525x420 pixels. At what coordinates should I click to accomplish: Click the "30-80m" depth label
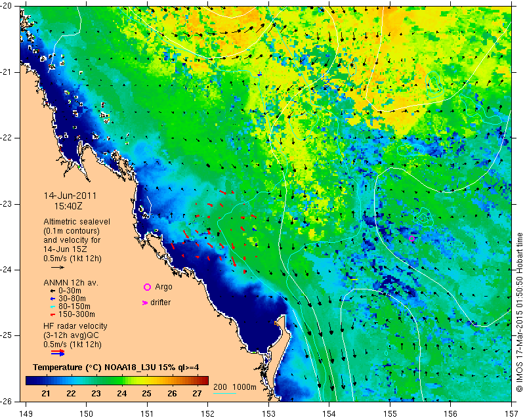tap(72, 299)
